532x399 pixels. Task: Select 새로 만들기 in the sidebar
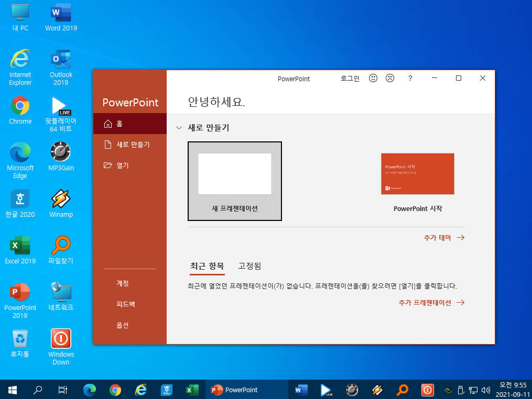click(130, 145)
